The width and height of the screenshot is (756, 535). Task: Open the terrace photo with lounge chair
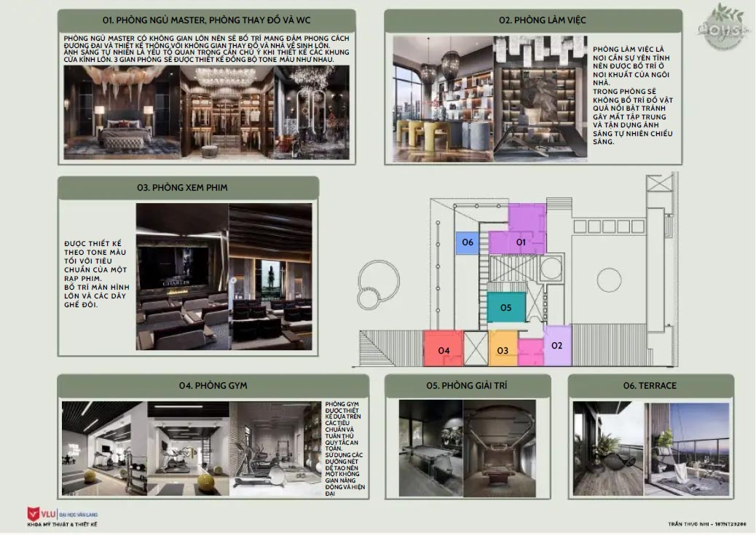coord(608,448)
